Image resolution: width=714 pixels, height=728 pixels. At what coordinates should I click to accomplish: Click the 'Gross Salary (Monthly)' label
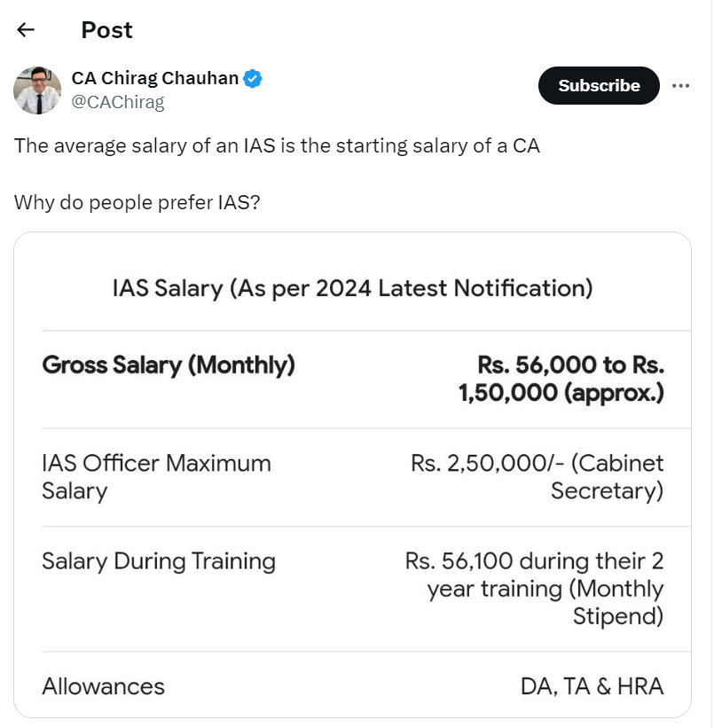pyautogui.click(x=169, y=365)
